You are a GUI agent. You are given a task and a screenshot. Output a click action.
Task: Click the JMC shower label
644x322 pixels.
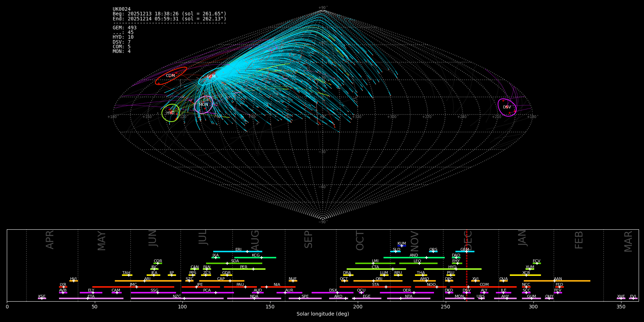pyautogui.click(x=133, y=285)
